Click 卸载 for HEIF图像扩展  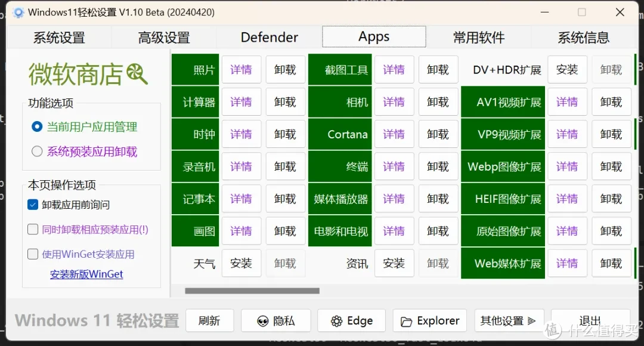pyautogui.click(x=611, y=199)
